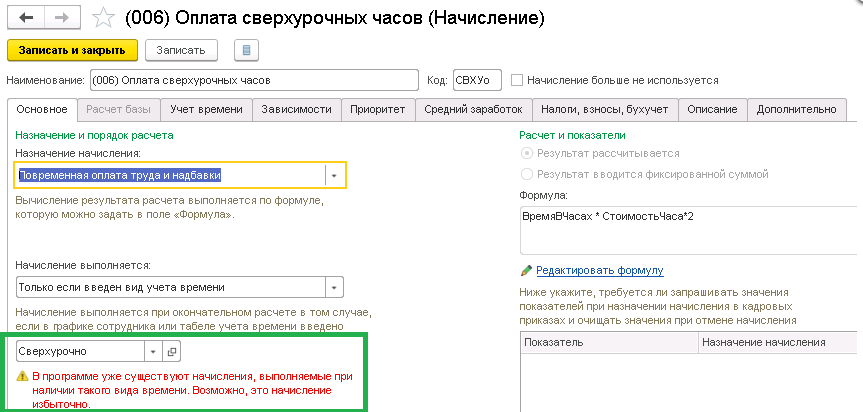
Task: Select 'Результат вводится фиксированной суммой' option
Action: click(527, 174)
